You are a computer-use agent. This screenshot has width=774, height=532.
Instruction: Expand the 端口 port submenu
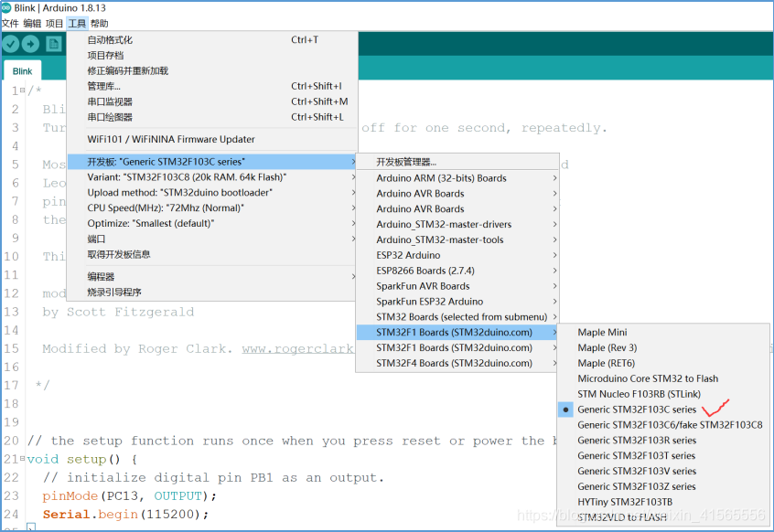[x=212, y=239]
